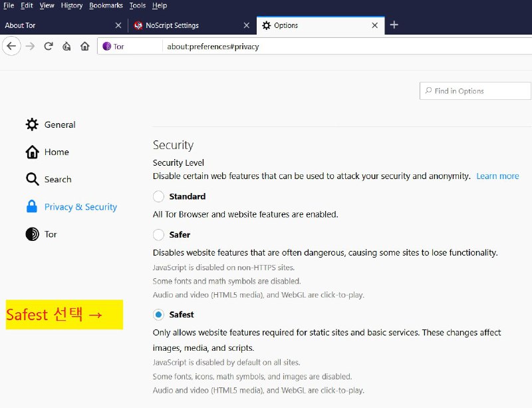Close the Options tab
Image resolution: width=532 pixels, height=408 pixels.
click(375, 25)
